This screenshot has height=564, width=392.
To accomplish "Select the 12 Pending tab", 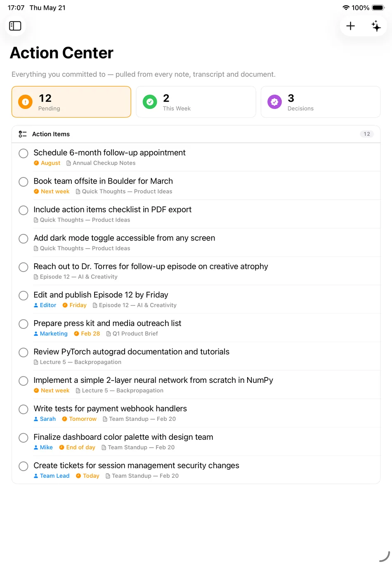I will click(x=71, y=102).
